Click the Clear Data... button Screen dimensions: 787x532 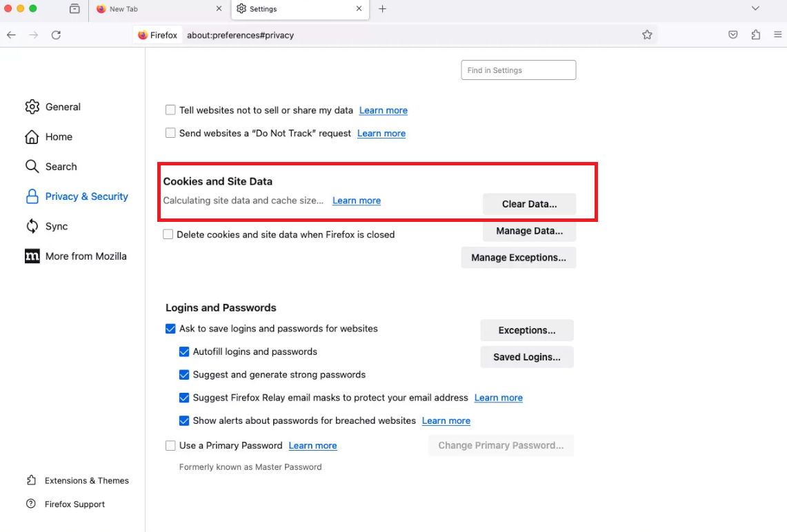(530, 204)
